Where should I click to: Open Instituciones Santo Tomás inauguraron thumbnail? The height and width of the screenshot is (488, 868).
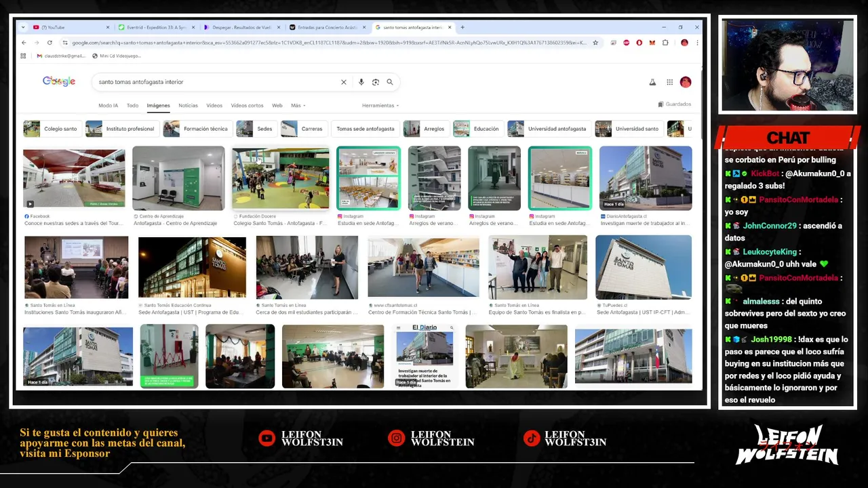coord(76,268)
